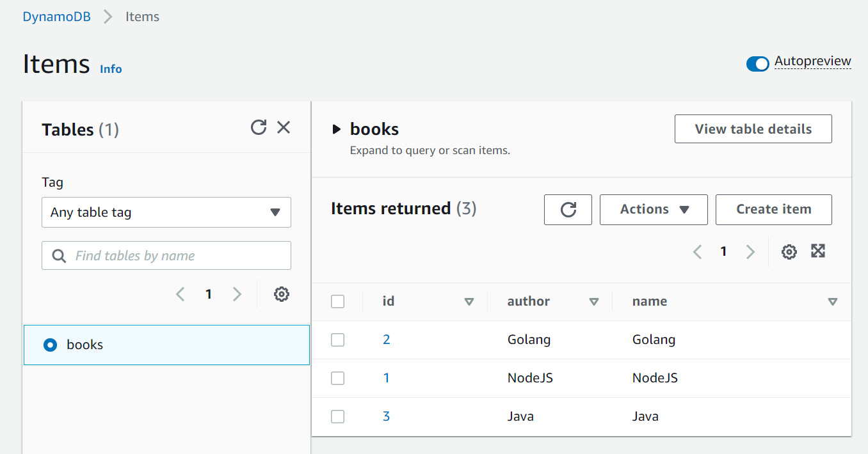Image resolution: width=868 pixels, height=454 pixels.
Task: Open the Tables pane settings gear
Action: coord(281,294)
